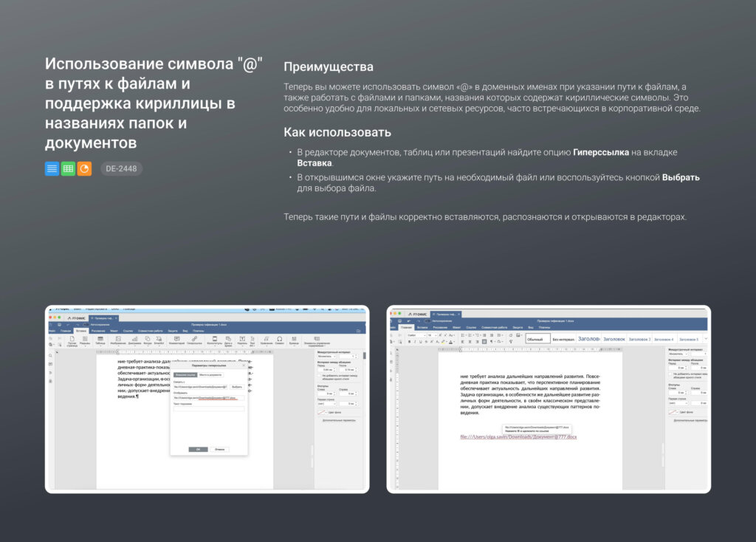This screenshot has width=756, height=542.
Task: Open first line indent dropdown in right screenshot
Action: click(x=679, y=402)
